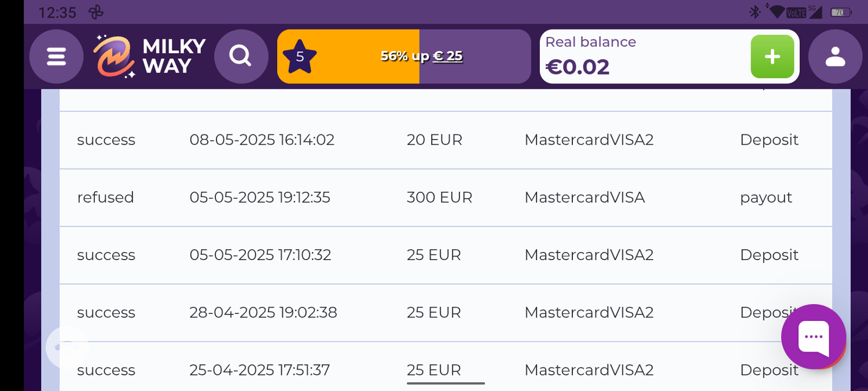Tap the Milky Way logo
This screenshot has width=868, height=391.
click(149, 56)
